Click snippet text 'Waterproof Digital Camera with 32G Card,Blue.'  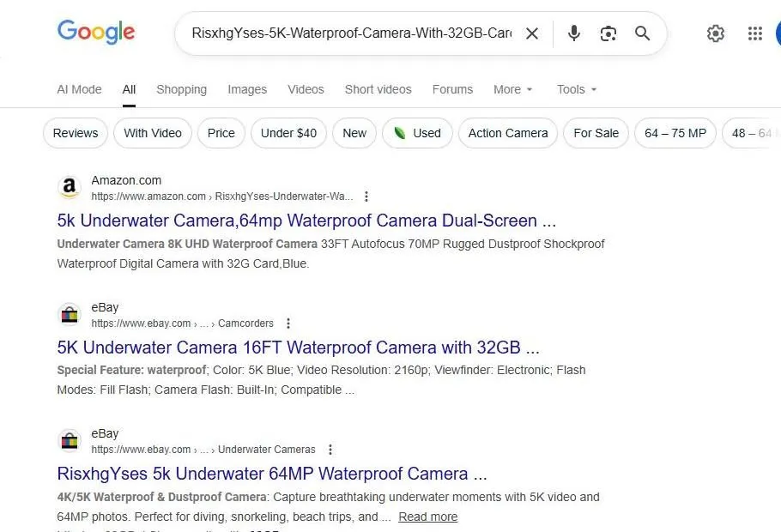click(183, 263)
